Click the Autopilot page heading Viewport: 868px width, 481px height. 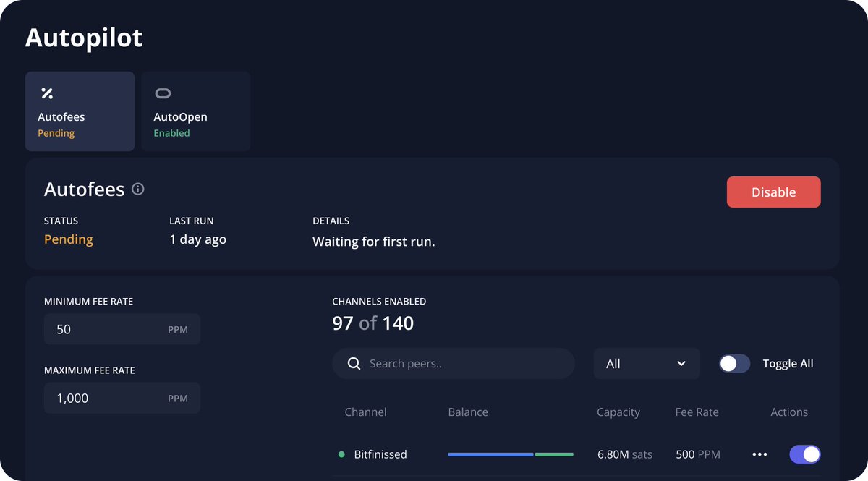[x=84, y=38]
